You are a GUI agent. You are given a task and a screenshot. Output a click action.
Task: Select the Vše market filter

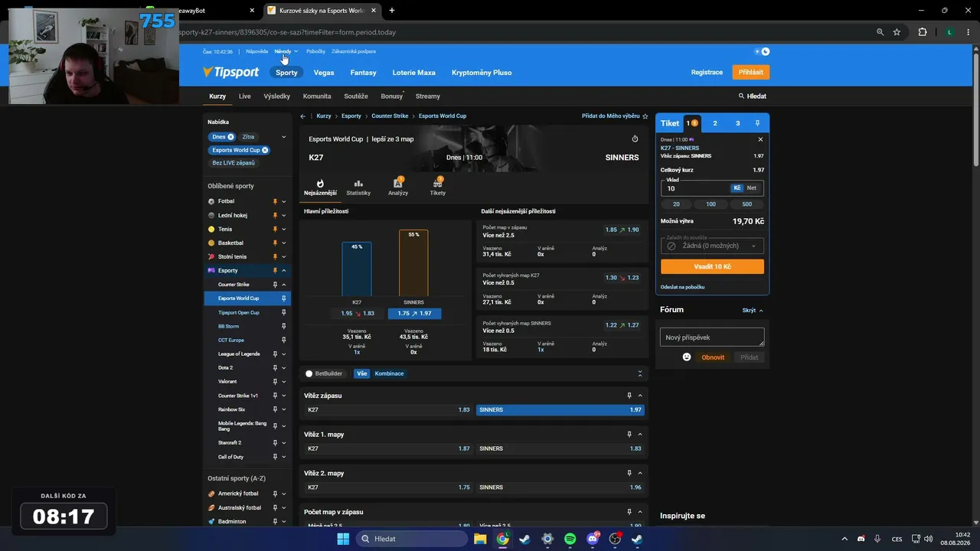pos(362,373)
